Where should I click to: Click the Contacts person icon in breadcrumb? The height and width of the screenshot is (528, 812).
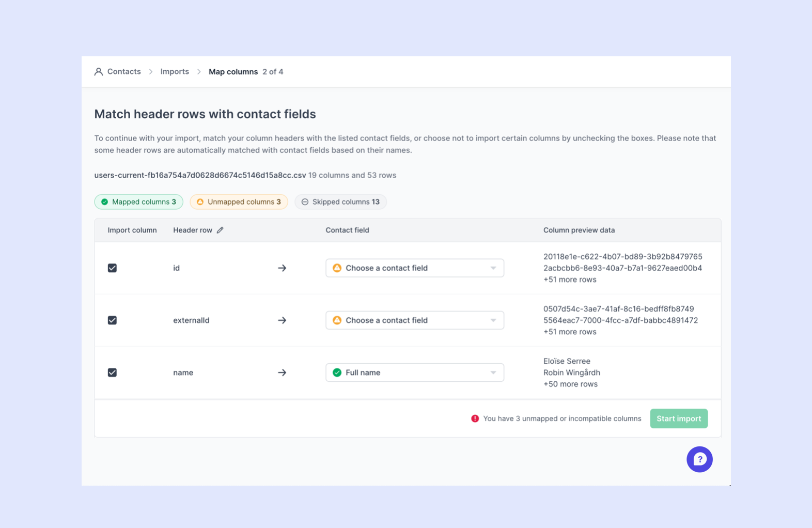tap(98, 72)
